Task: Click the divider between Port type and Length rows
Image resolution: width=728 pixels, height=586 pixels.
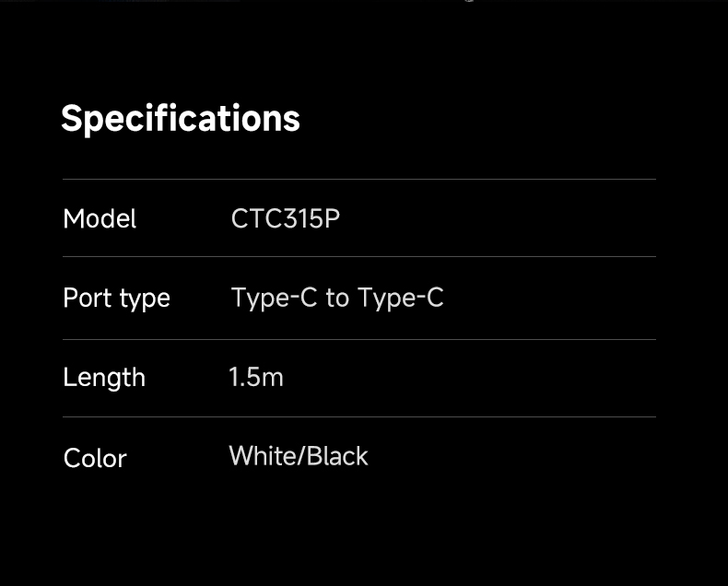Action: pos(359,340)
